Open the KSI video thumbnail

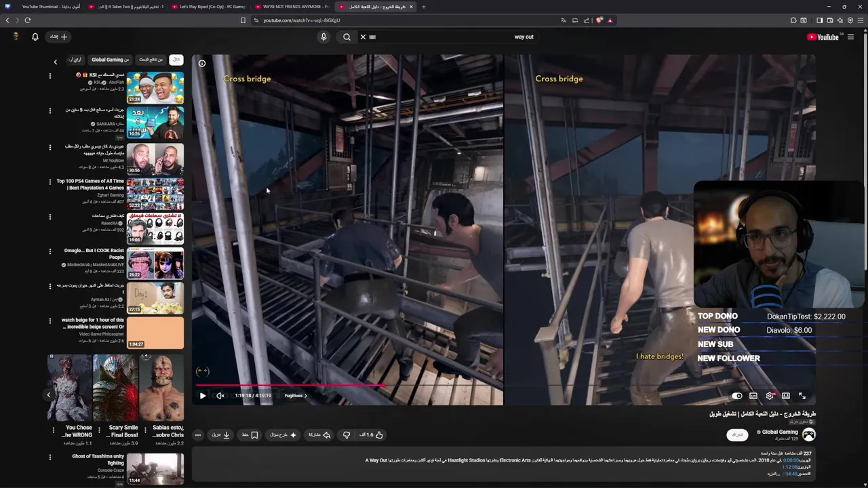point(155,87)
